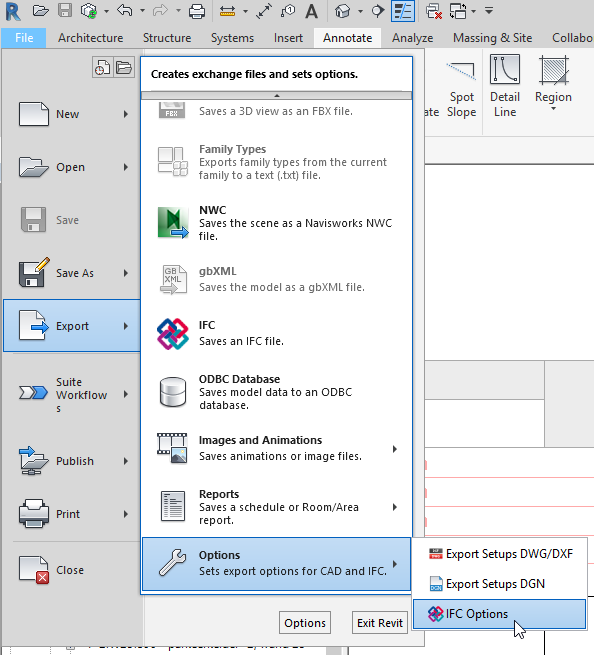Click FBX export entry

pyautogui.click(x=277, y=111)
